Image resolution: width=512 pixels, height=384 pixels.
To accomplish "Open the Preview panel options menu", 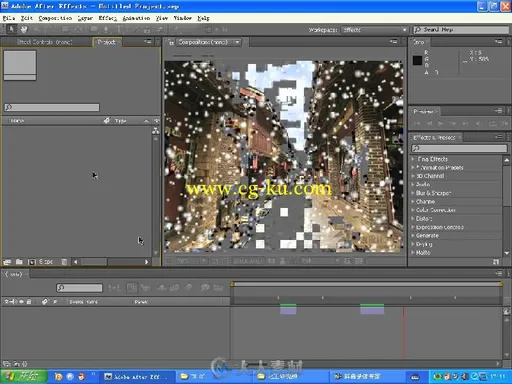I will (x=498, y=111).
